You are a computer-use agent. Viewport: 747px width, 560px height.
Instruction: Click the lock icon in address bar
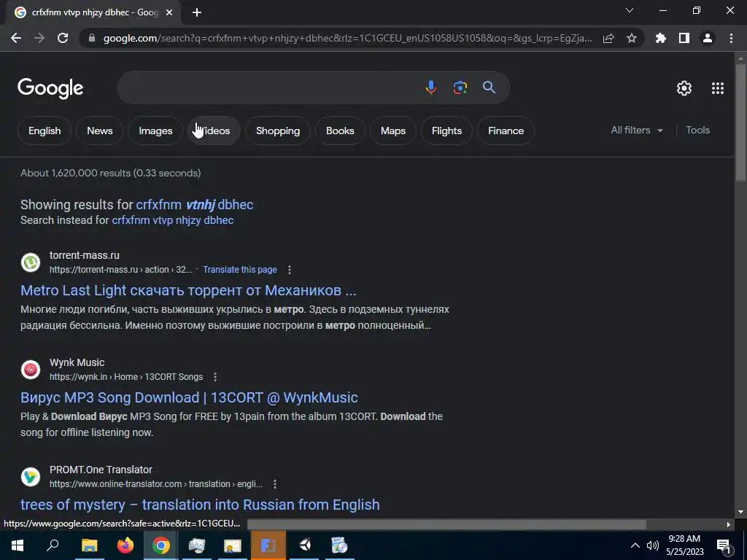pyautogui.click(x=92, y=38)
